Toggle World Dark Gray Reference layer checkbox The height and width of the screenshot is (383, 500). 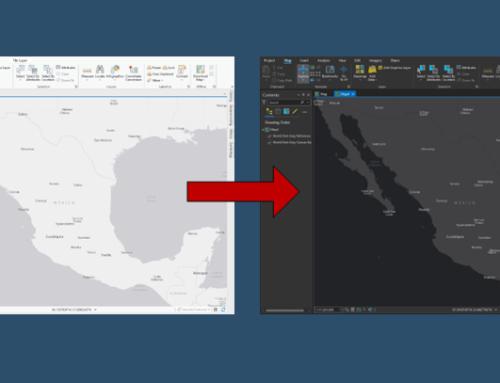point(269,136)
